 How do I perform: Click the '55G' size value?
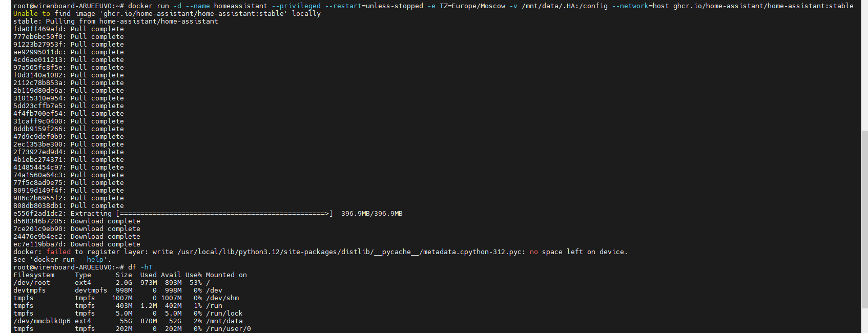[126, 321]
